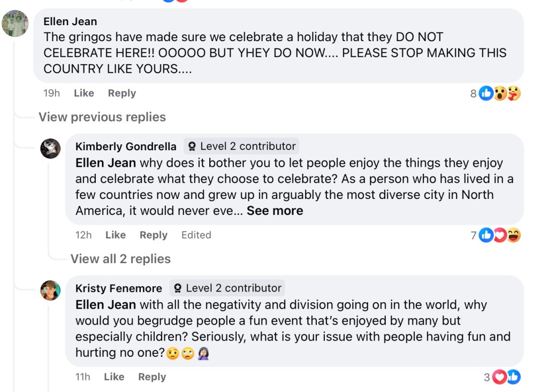Click Level 2 contributor badge beside Kristy Fenemore
This screenshot has width=548, height=392.
pos(227,288)
